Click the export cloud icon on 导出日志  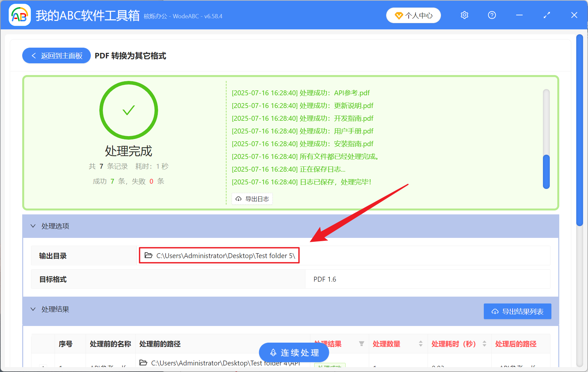click(x=238, y=199)
